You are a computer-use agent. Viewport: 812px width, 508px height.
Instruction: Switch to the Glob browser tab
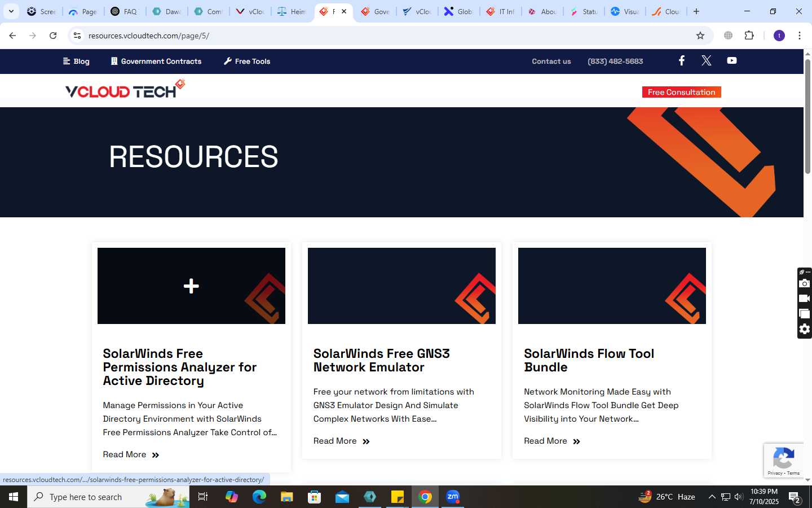pos(459,11)
